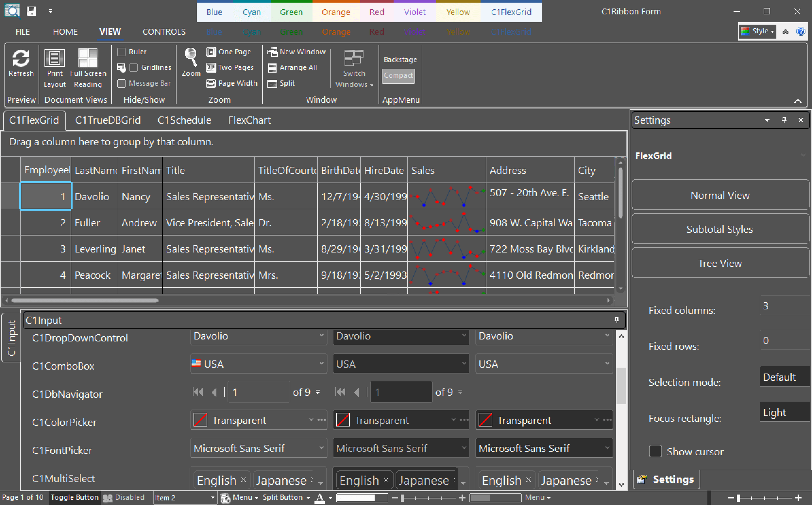
Task: Click the gridlines options icon beside Gridlines
Action: pyautogui.click(x=122, y=68)
